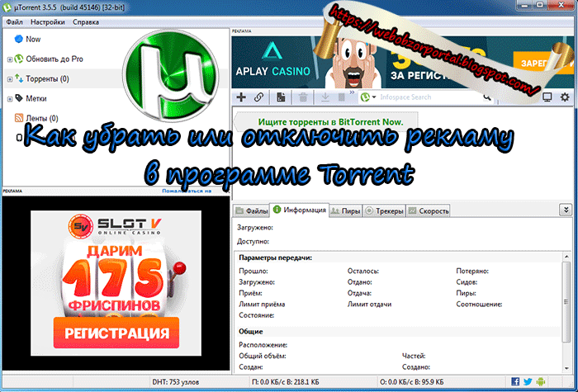
Task: Select Ленты (0) in the sidebar
Action: (41, 119)
